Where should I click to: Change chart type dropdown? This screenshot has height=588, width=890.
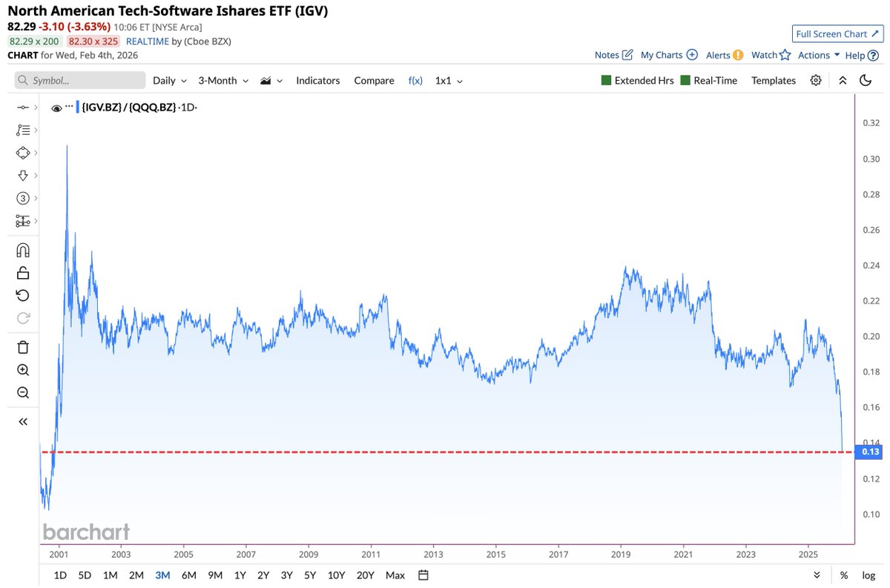click(x=271, y=80)
